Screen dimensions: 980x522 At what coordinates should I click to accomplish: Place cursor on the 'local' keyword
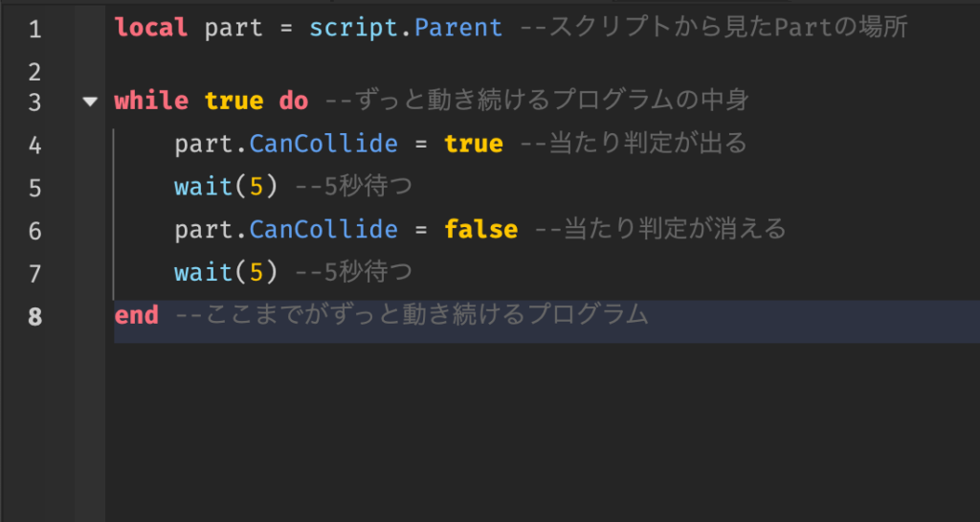coord(151,28)
